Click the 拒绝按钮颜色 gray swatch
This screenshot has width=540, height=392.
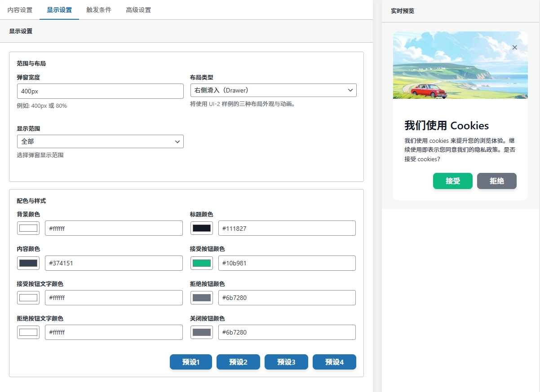(x=202, y=298)
